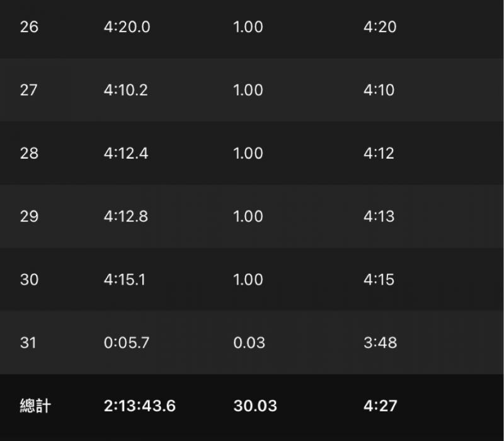Tap lap 30 time 4:15.1

[x=125, y=279]
